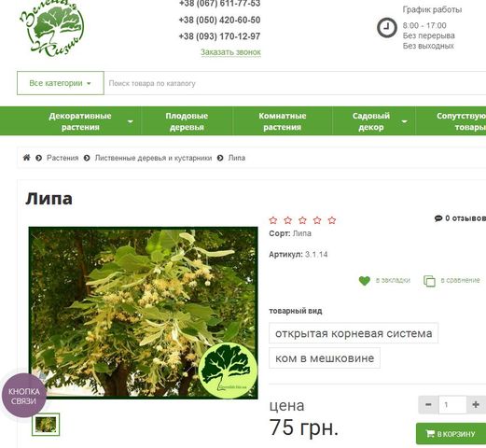Increase quantity with the plus button
486x448 pixels.
click(476, 404)
